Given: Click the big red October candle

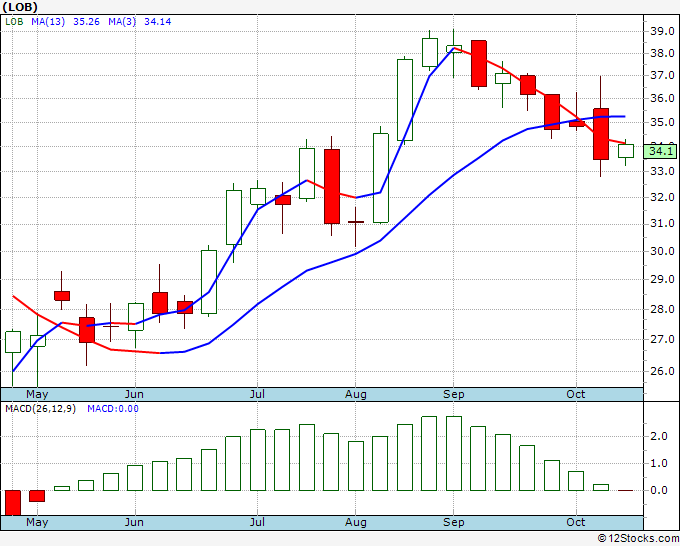Looking at the screenshot, I should coord(601,134).
